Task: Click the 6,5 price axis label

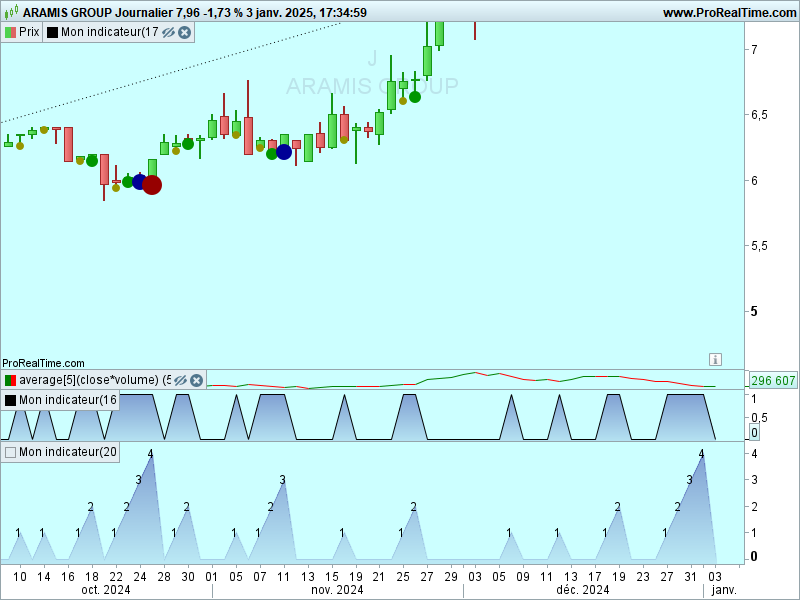Action: click(759, 115)
